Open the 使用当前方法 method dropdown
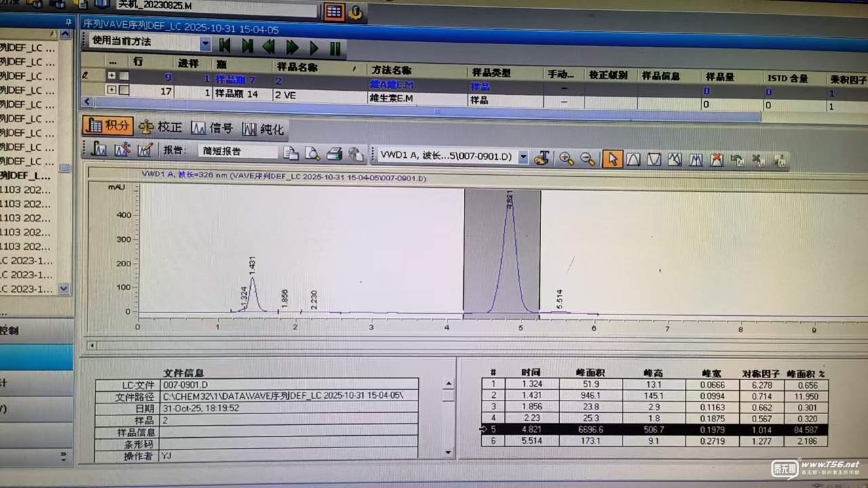The width and height of the screenshot is (868, 488). pos(205,44)
